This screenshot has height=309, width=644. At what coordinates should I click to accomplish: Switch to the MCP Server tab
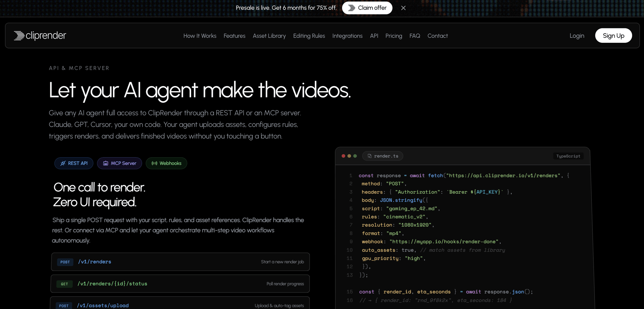coord(119,163)
